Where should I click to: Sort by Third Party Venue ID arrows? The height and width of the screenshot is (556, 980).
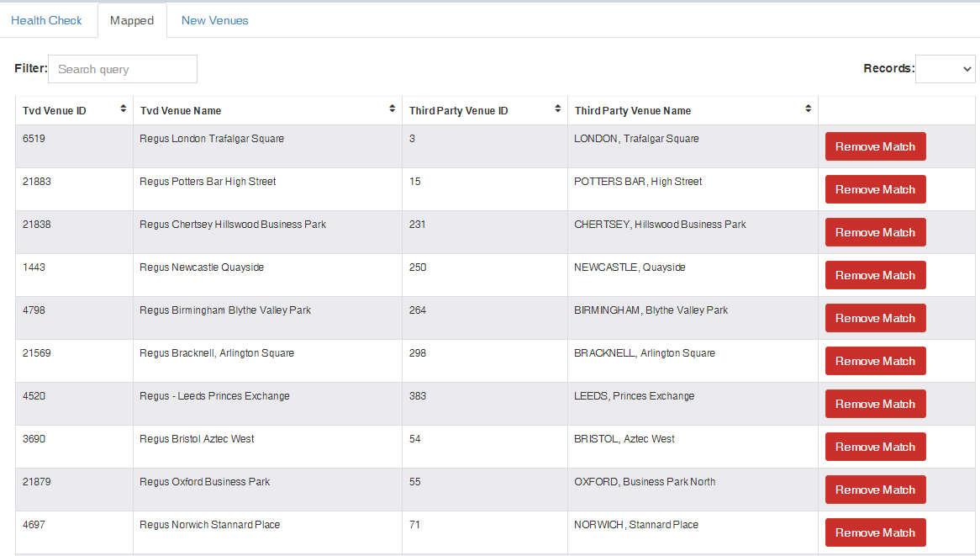557,109
